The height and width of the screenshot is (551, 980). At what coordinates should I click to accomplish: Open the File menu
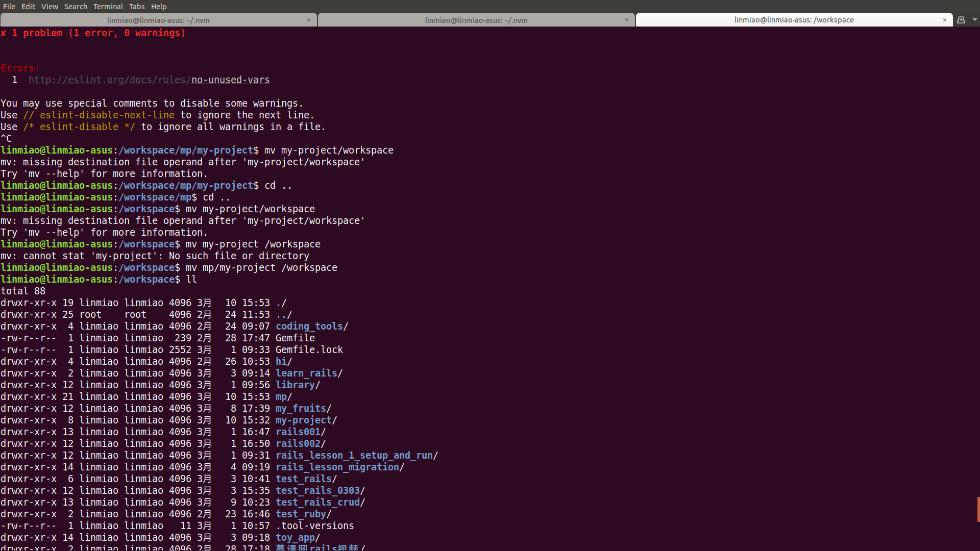coord(9,7)
